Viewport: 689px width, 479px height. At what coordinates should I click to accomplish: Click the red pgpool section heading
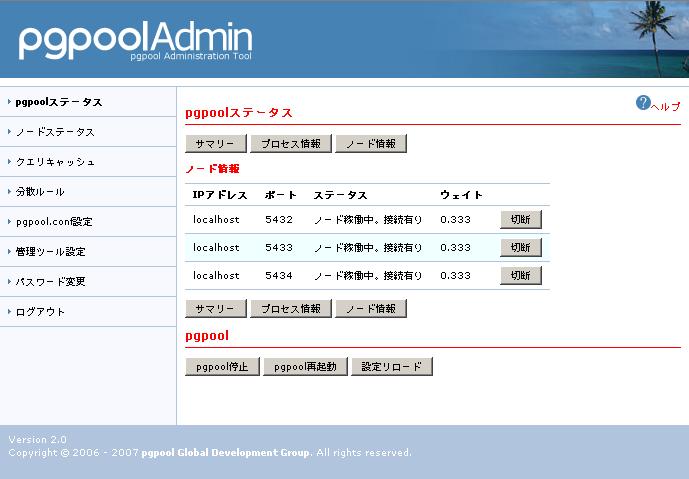[x=207, y=336]
